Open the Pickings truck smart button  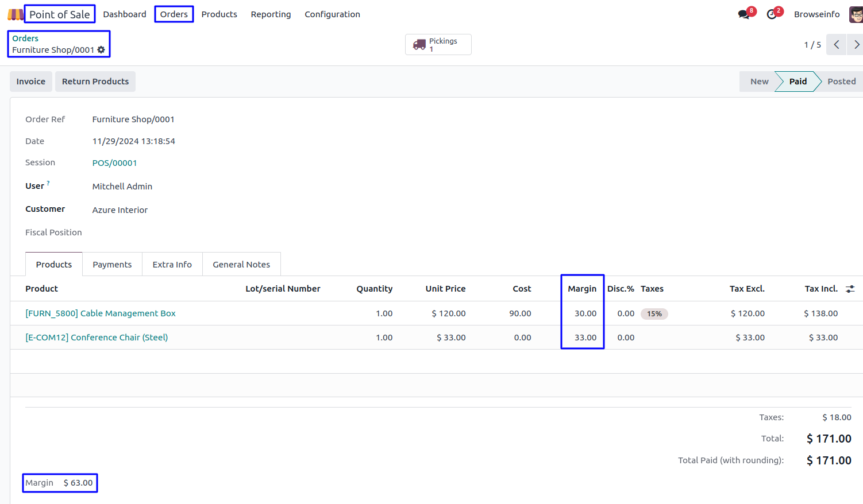tap(438, 45)
